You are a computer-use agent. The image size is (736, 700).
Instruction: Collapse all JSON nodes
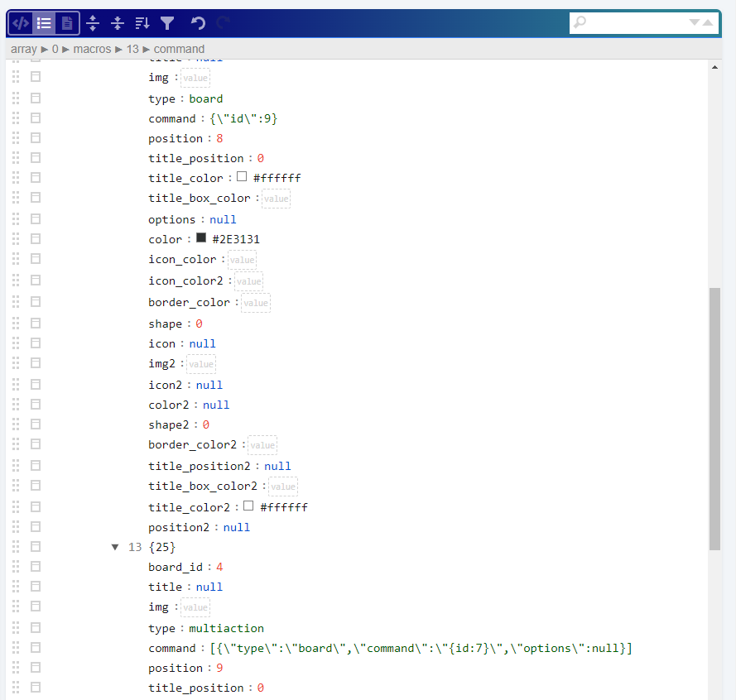tap(117, 23)
